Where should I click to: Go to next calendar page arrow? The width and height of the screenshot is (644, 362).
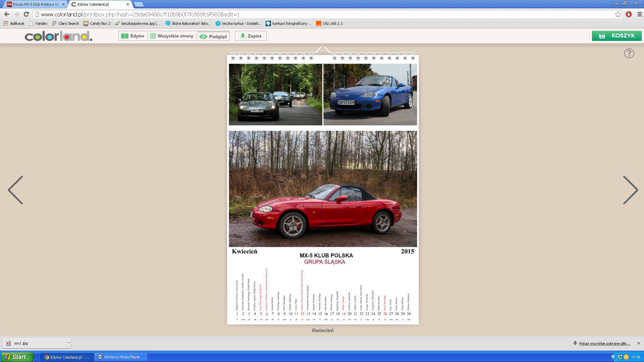click(631, 190)
